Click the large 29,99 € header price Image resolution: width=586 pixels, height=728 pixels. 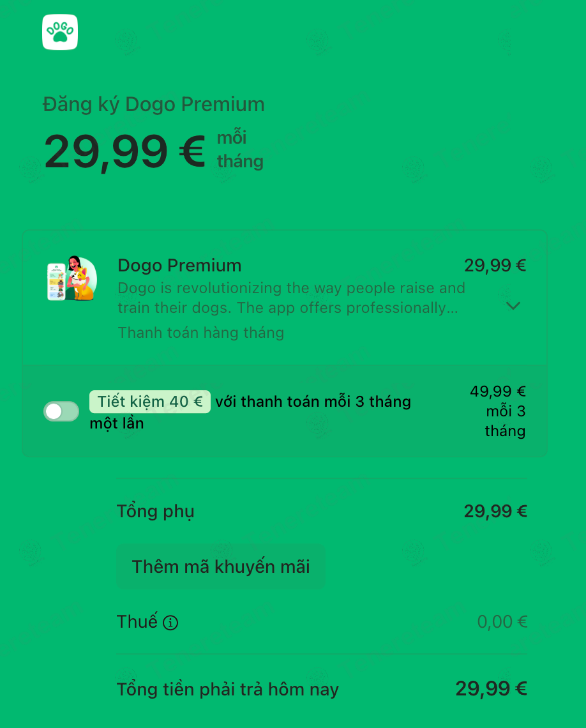point(124,151)
